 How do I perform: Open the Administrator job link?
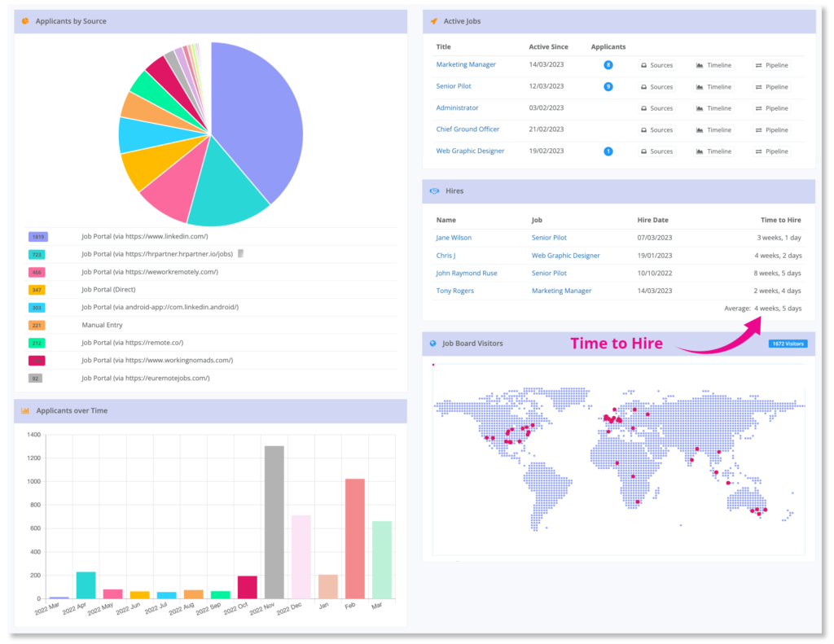(458, 108)
